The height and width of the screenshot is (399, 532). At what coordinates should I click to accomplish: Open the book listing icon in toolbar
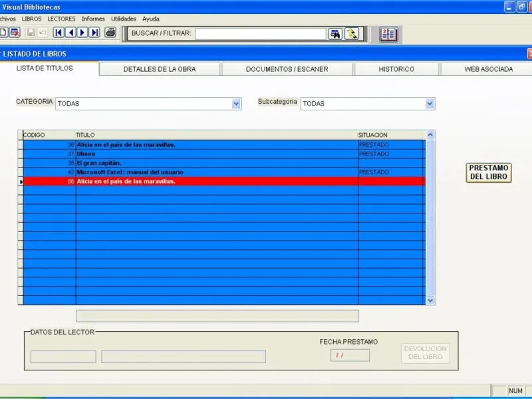[x=388, y=35]
